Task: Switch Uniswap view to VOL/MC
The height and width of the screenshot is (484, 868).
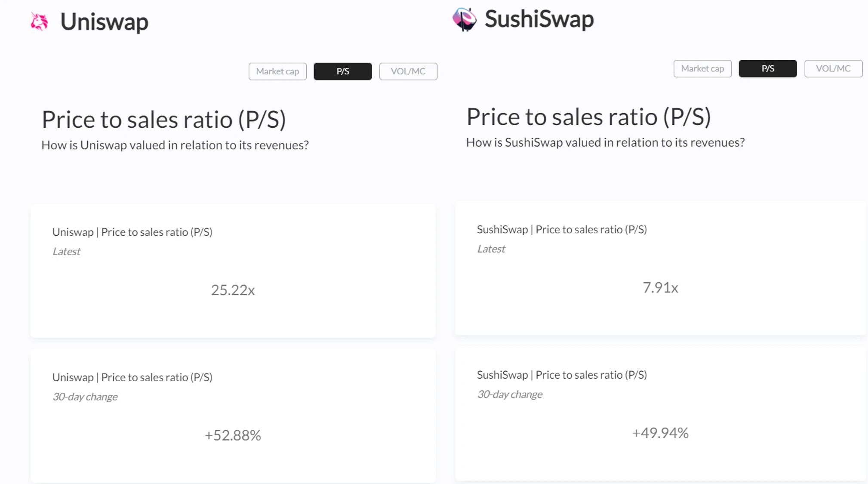Action: 408,71
